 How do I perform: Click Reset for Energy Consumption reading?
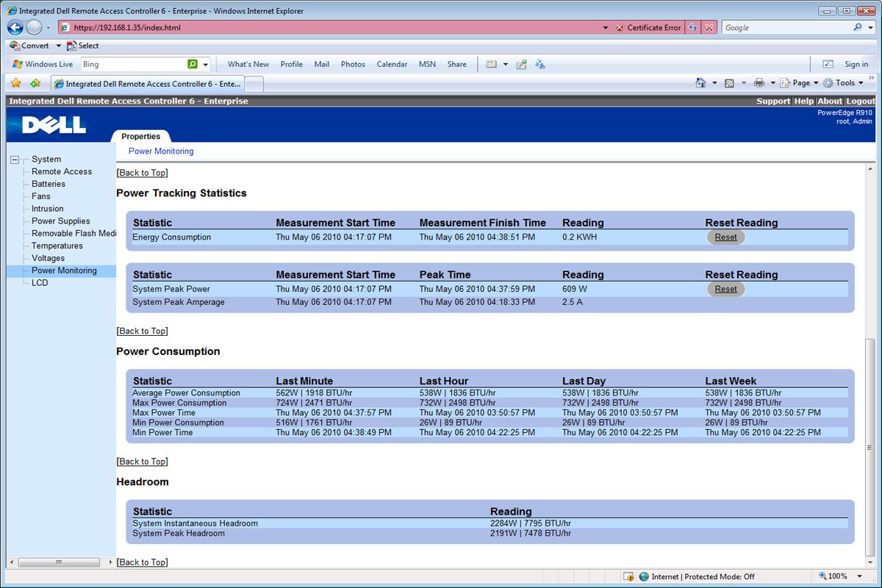tap(726, 237)
